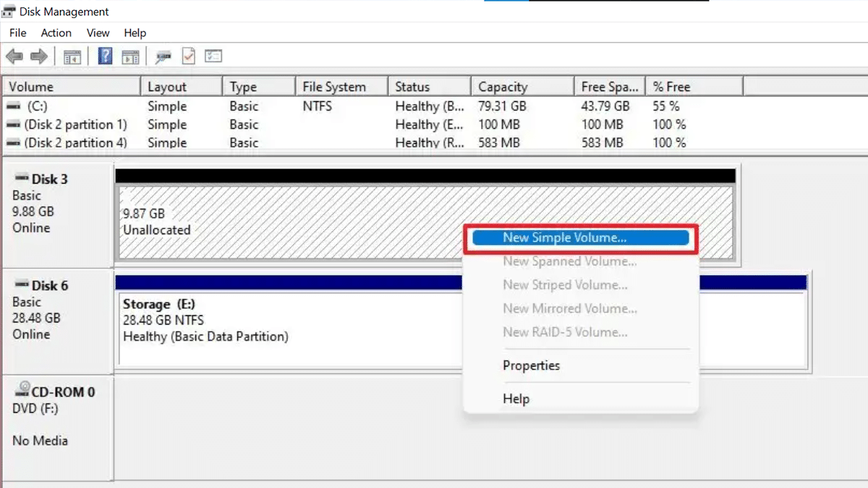This screenshot has height=488, width=868.
Task: Choose New Simple Volume from context menu
Action: pos(564,238)
